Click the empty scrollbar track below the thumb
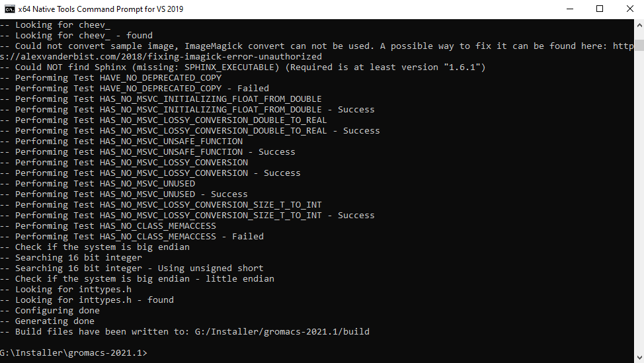The width and height of the screenshot is (644, 363). click(639, 201)
